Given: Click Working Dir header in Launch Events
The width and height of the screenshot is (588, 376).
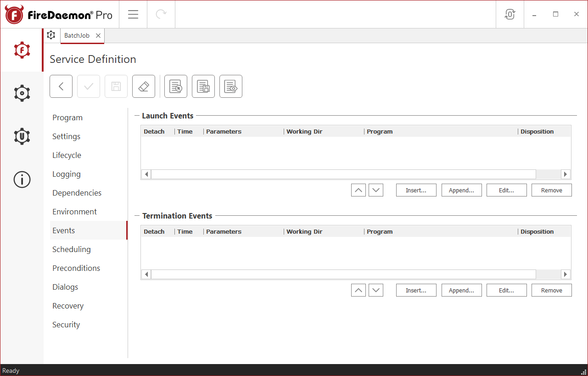Looking at the screenshot, I should point(324,132).
